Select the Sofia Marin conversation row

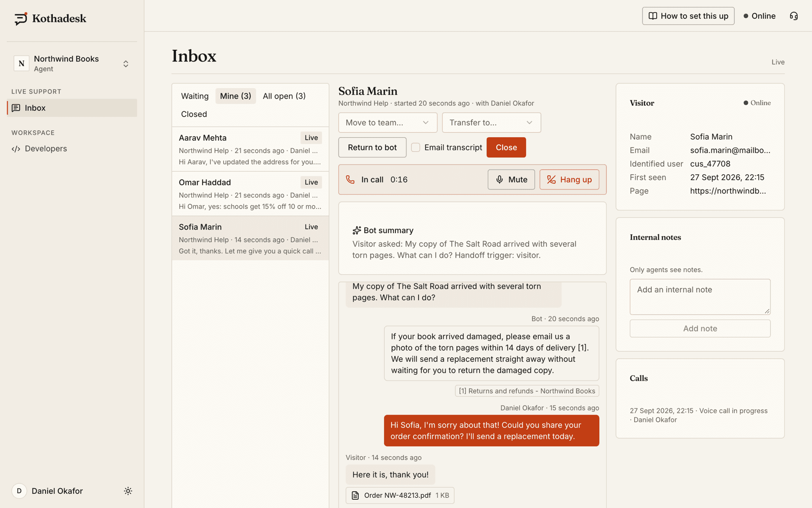(x=250, y=238)
